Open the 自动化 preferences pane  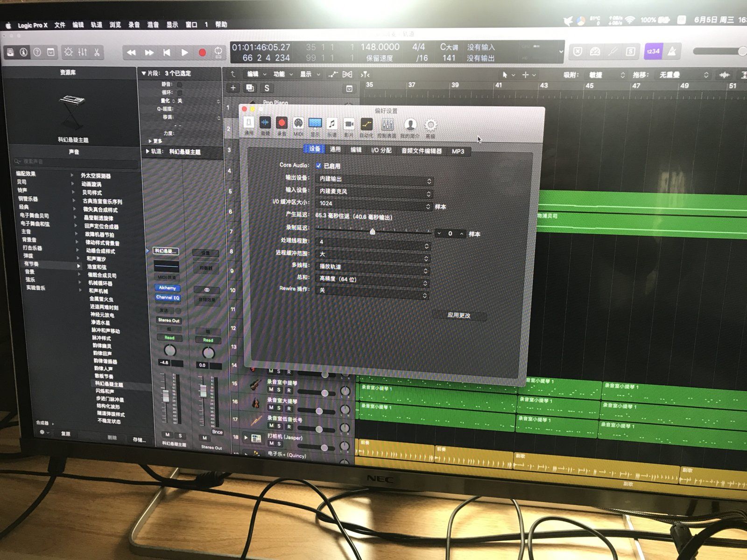coord(366,127)
